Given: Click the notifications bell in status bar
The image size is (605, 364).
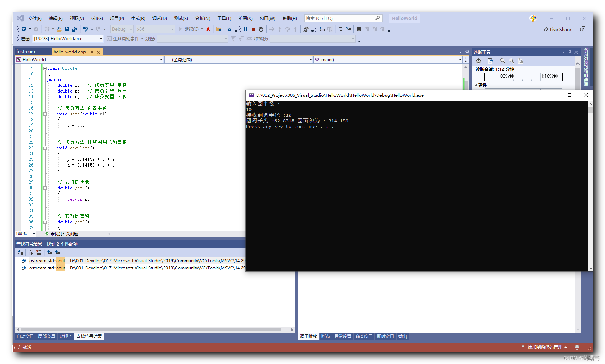Looking at the screenshot, I should click(x=577, y=347).
